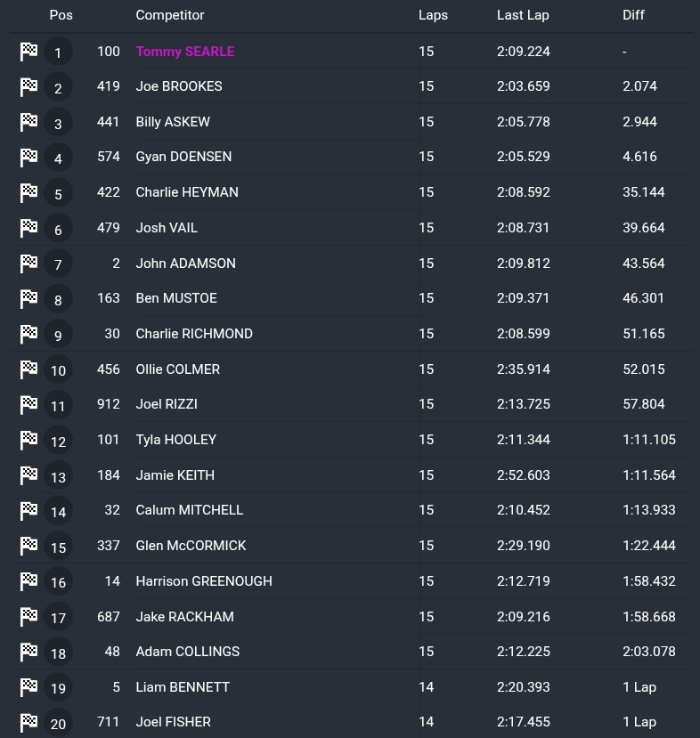Click the checkered flag next to Ben MUSTOE
The width and height of the screenshot is (700, 738).
click(28, 298)
